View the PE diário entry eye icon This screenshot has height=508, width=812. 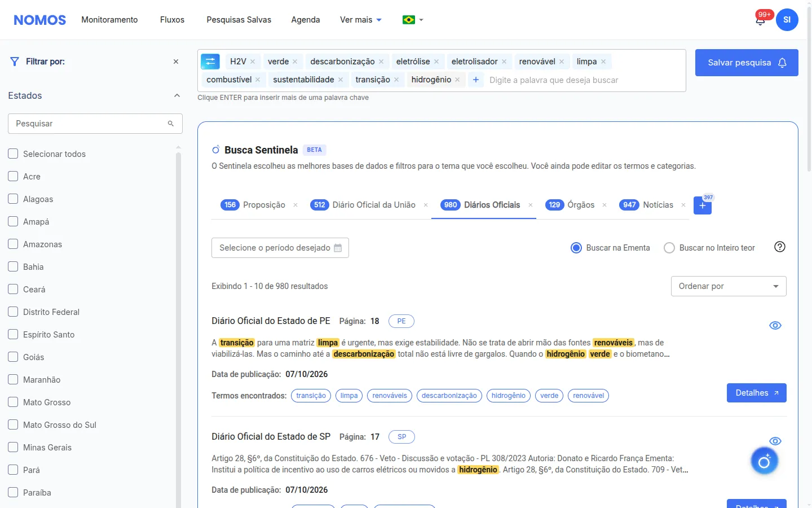pyautogui.click(x=775, y=326)
